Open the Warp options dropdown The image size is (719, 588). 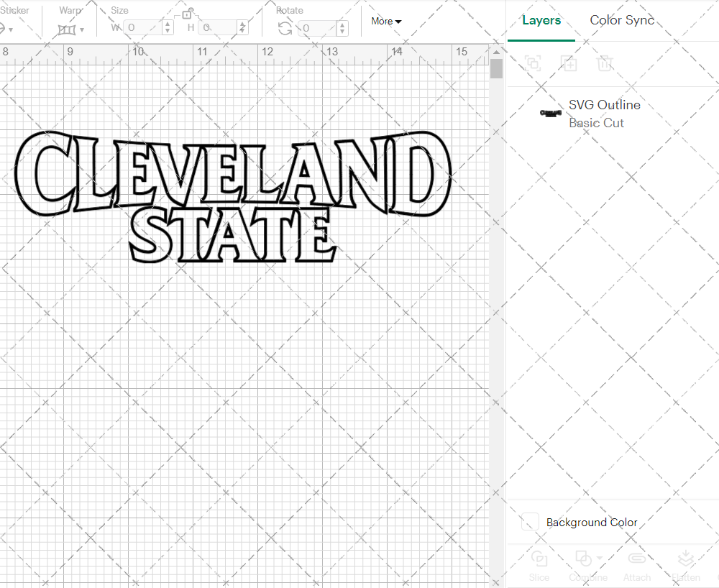click(83, 30)
